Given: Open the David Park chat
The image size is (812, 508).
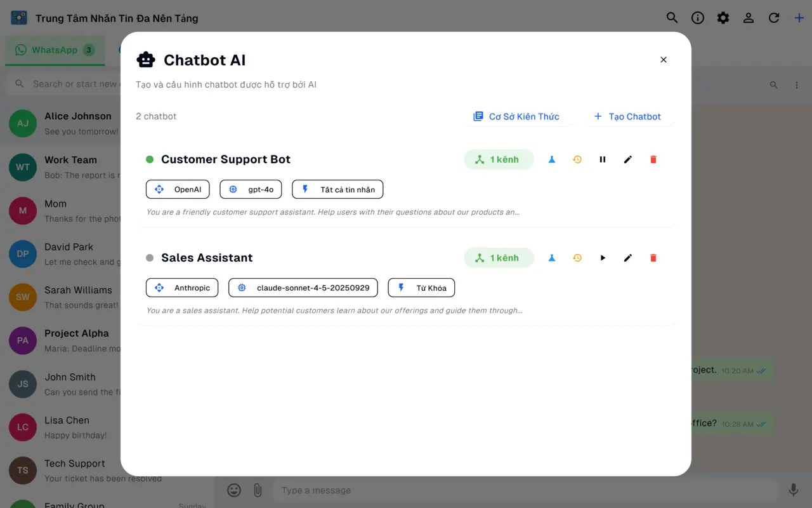Looking at the screenshot, I should pos(63,254).
